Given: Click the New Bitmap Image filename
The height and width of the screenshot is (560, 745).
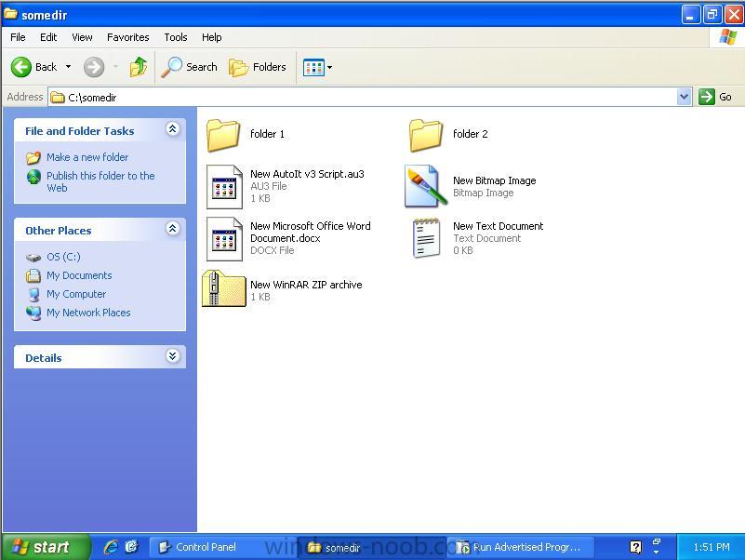Looking at the screenshot, I should (494, 180).
